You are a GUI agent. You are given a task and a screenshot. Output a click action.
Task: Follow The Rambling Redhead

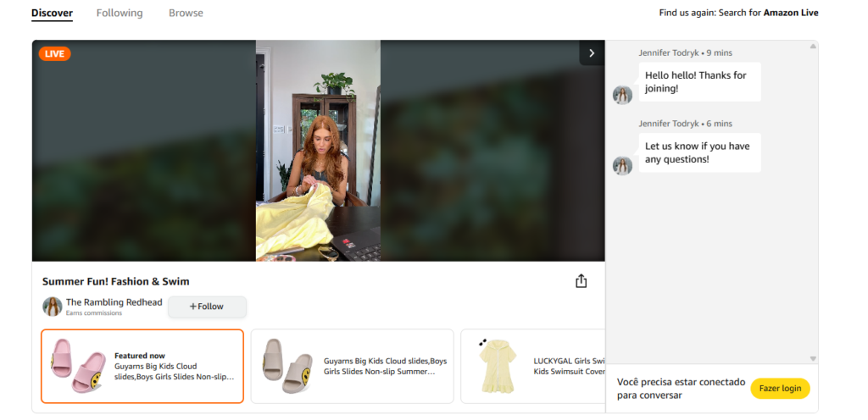[207, 307]
